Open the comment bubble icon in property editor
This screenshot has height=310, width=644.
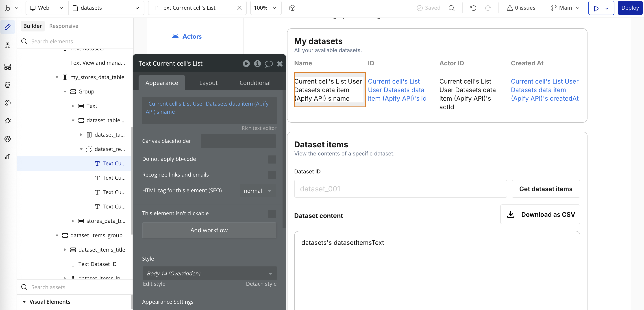click(268, 64)
